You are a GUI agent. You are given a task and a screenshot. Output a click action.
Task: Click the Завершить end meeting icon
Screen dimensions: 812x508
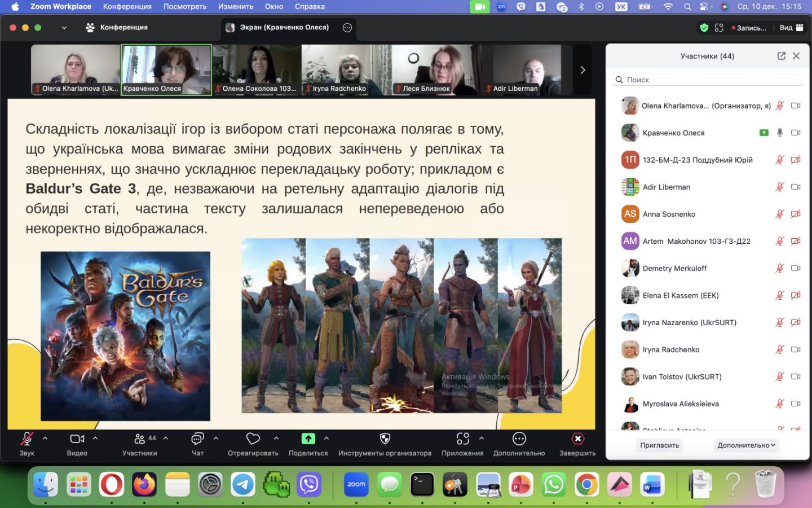point(577,439)
